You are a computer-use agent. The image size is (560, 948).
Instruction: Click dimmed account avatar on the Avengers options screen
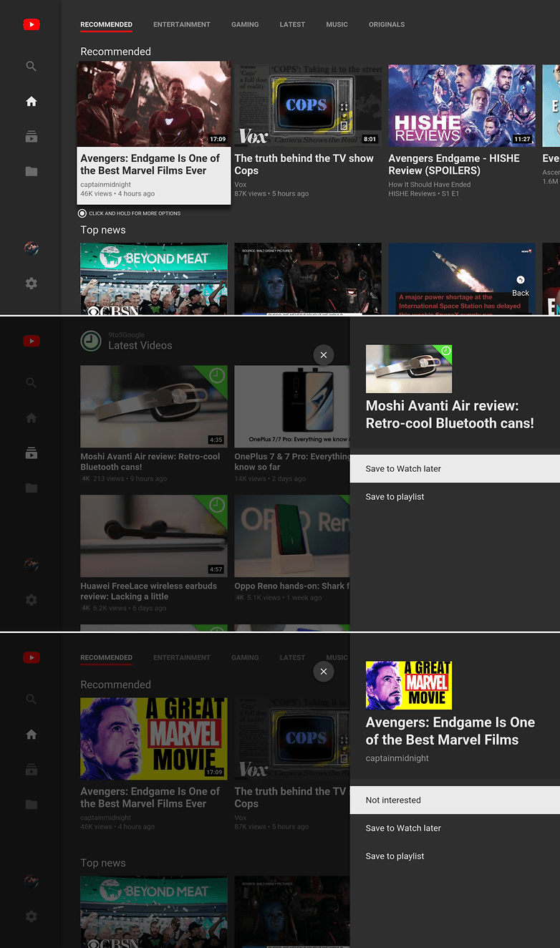tap(31, 881)
